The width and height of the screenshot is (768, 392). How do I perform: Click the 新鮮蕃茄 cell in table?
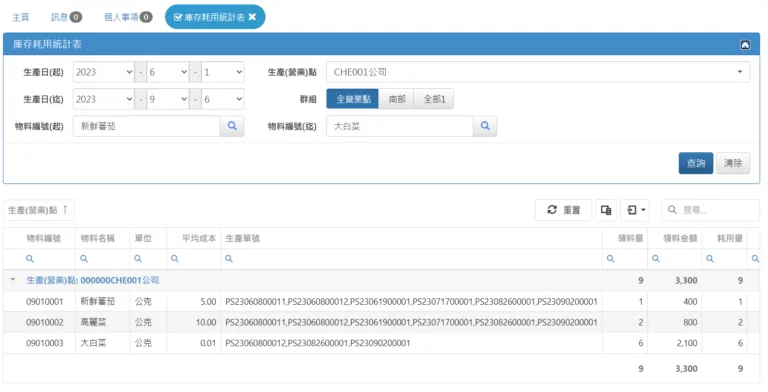click(97, 302)
